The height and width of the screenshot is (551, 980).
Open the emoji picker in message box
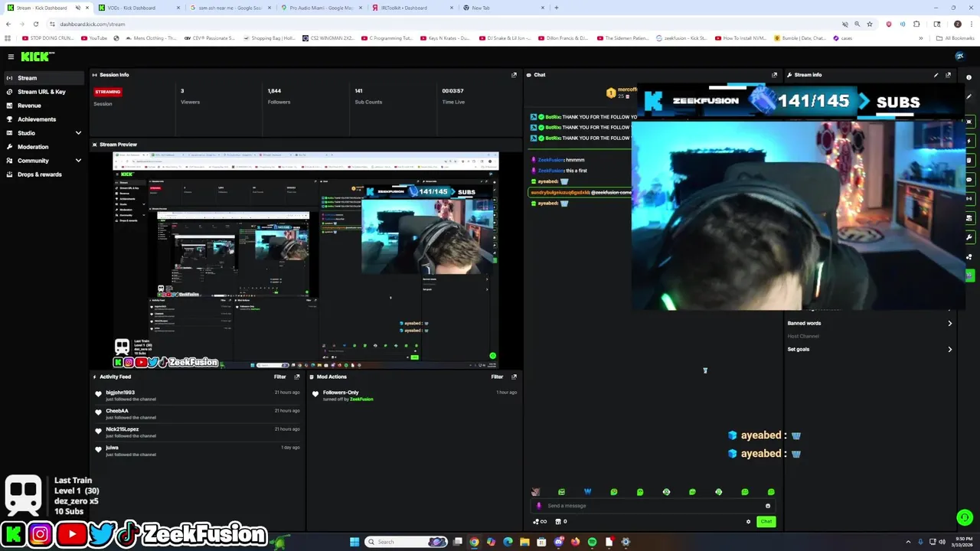pos(767,506)
